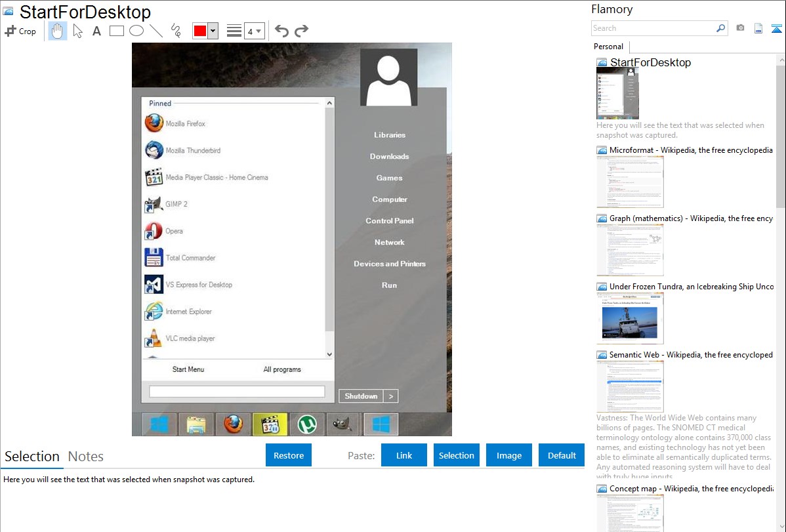Click the Graph (mathematics) page thumbnail
This screenshot has width=786, height=532.
point(630,250)
